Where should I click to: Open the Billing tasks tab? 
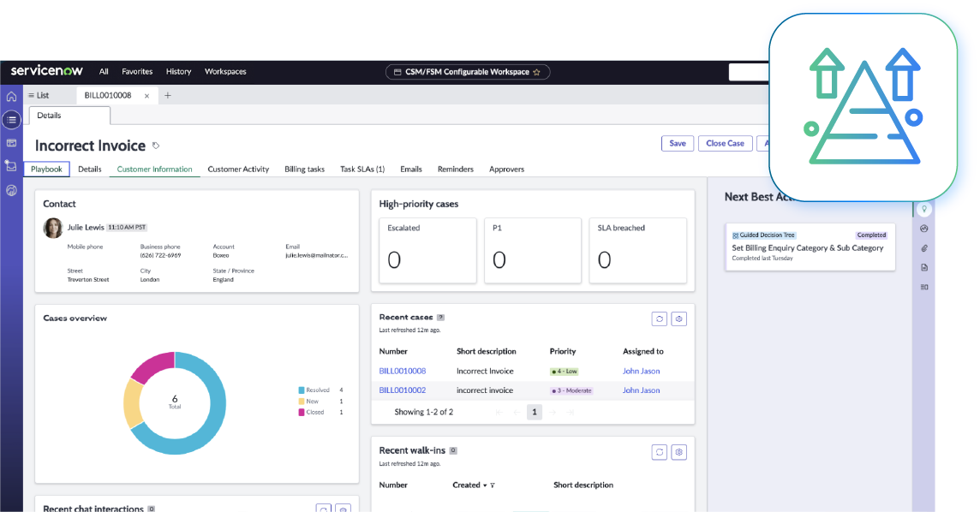(x=304, y=170)
